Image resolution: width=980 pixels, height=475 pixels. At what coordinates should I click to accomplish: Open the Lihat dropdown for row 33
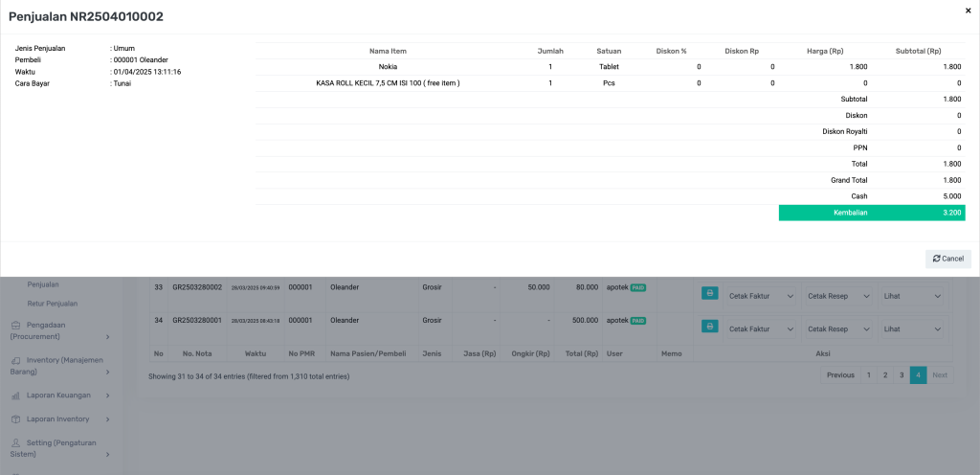(x=915, y=296)
